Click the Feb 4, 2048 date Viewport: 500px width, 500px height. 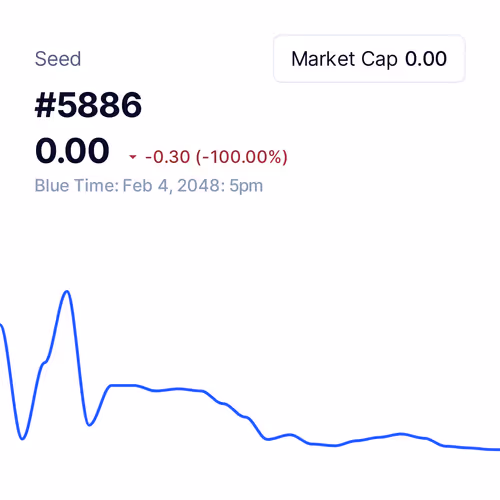[x=171, y=186]
